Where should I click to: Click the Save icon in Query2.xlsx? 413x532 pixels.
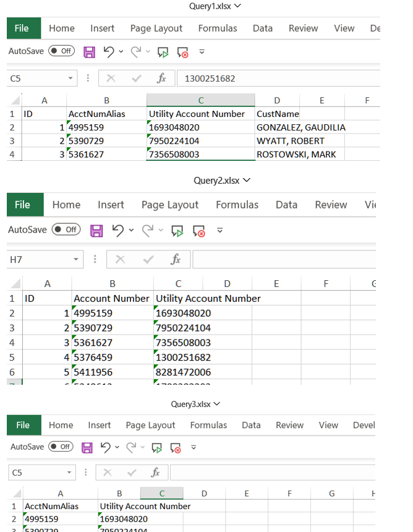pos(96,230)
